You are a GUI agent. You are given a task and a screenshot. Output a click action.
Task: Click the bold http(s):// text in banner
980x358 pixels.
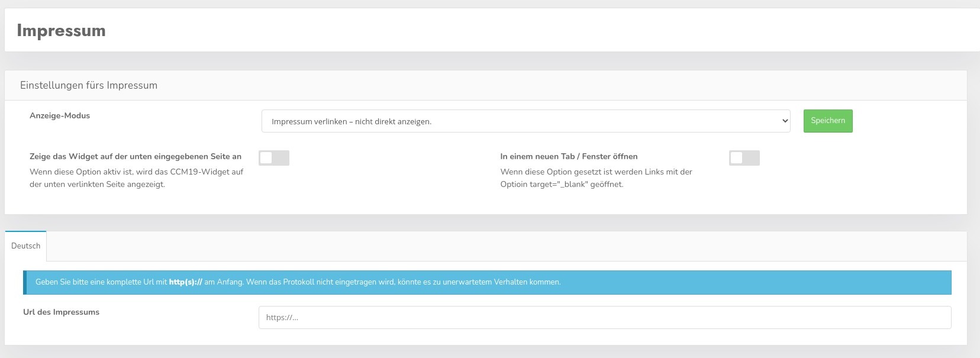[x=185, y=282]
